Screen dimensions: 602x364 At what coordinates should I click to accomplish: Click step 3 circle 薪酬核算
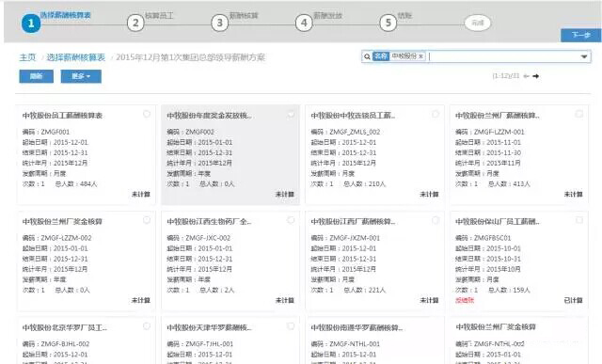tap(219, 23)
